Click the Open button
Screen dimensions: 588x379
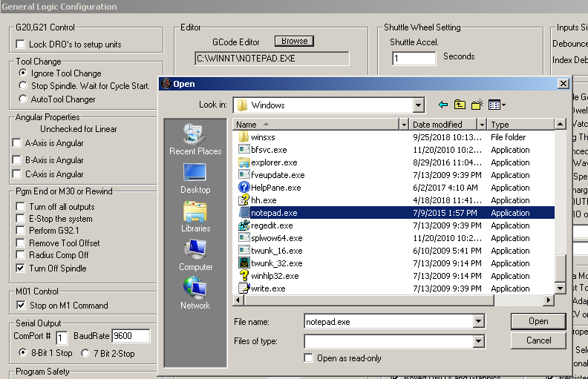click(538, 321)
